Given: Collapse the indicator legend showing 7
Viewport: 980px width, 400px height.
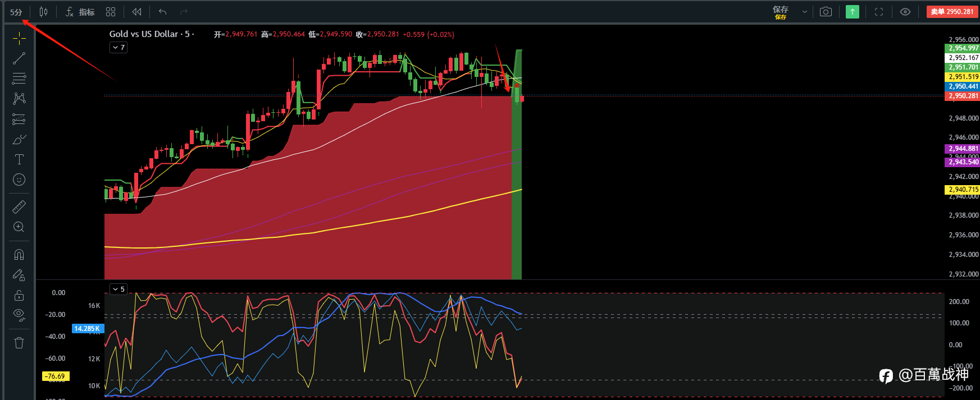Looking at the screenshot, I should [118, 48].
